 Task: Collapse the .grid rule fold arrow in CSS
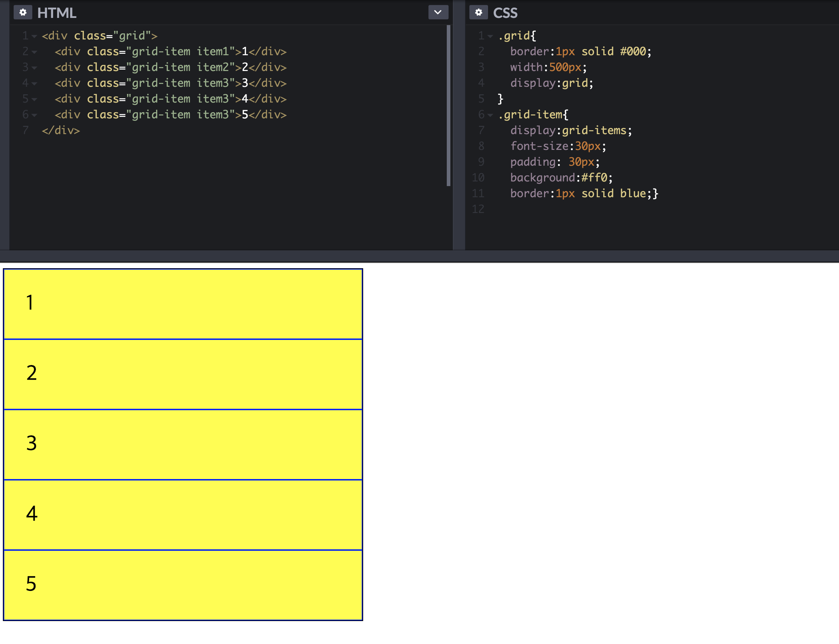tap(490, 37)
